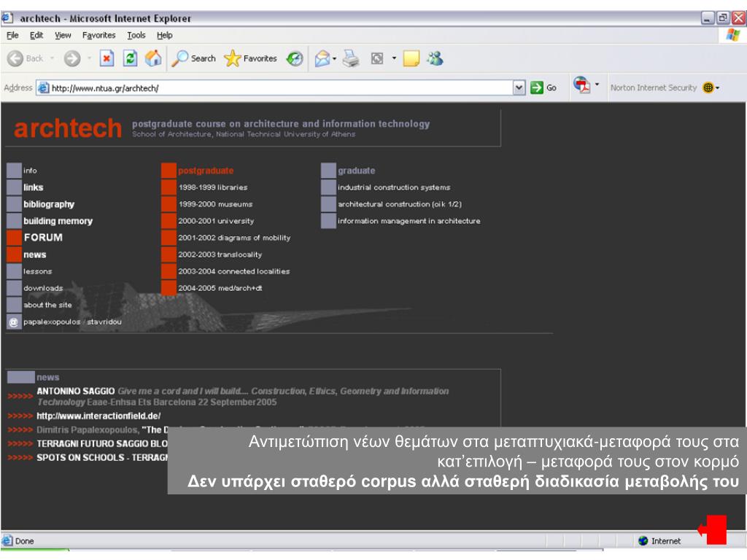Click the archtech site logo

(68, 128)
